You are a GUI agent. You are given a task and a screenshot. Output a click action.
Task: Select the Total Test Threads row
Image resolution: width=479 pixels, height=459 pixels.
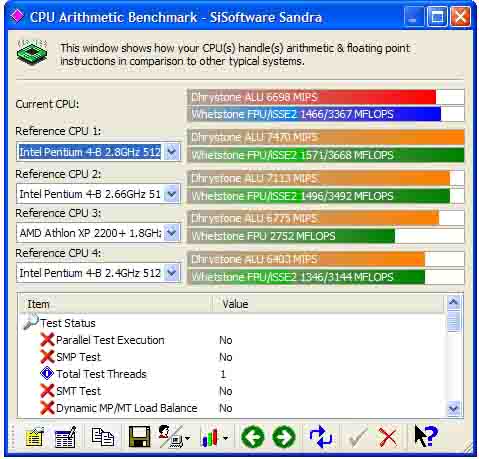(233, 374)
